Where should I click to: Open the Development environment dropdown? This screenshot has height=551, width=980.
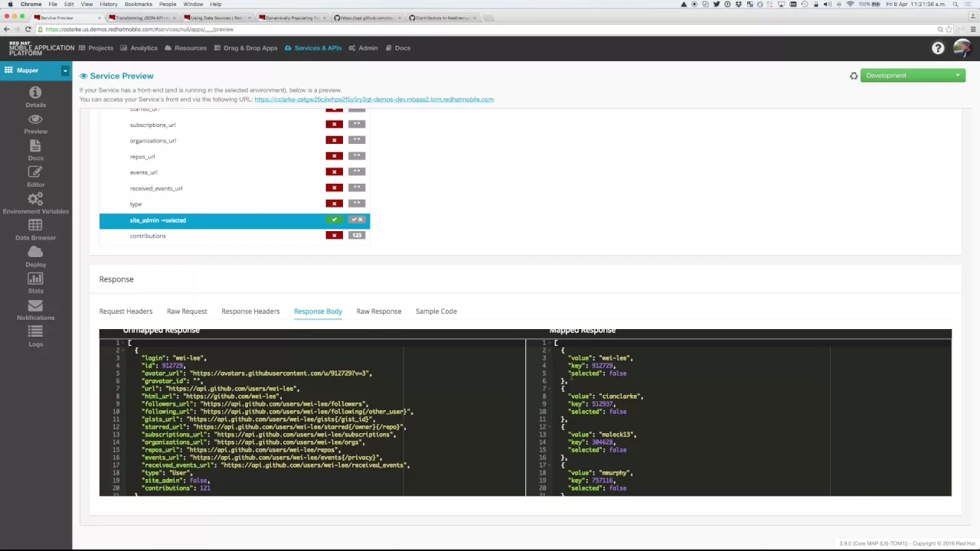tap(912, 76)
